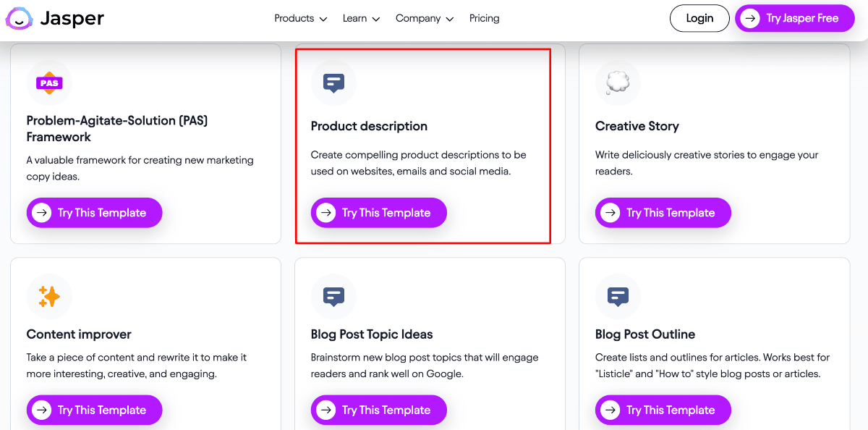This screenshot has height=430, width=868.
Task: Click the Creative Story cloud icon
Action: pos(618,83)
